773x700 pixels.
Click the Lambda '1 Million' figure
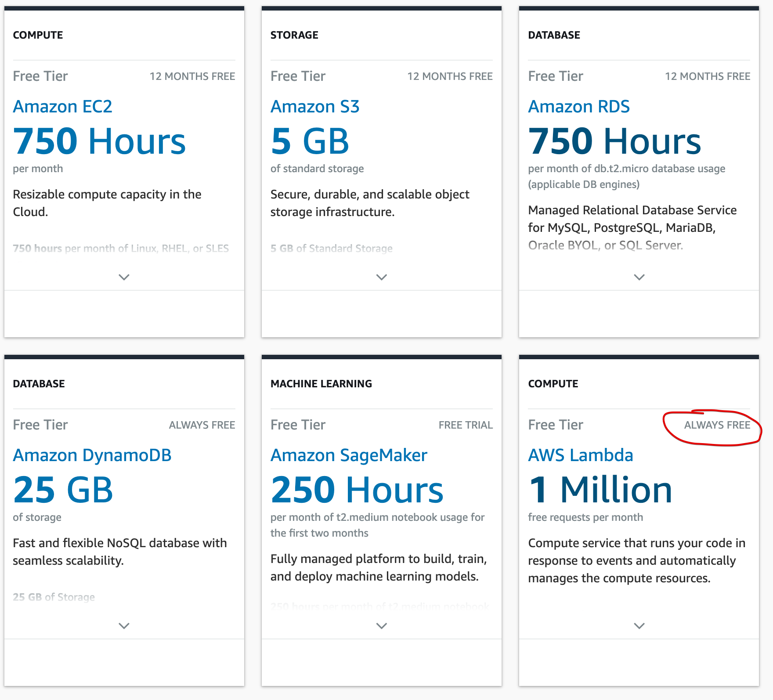click(600, 490)
